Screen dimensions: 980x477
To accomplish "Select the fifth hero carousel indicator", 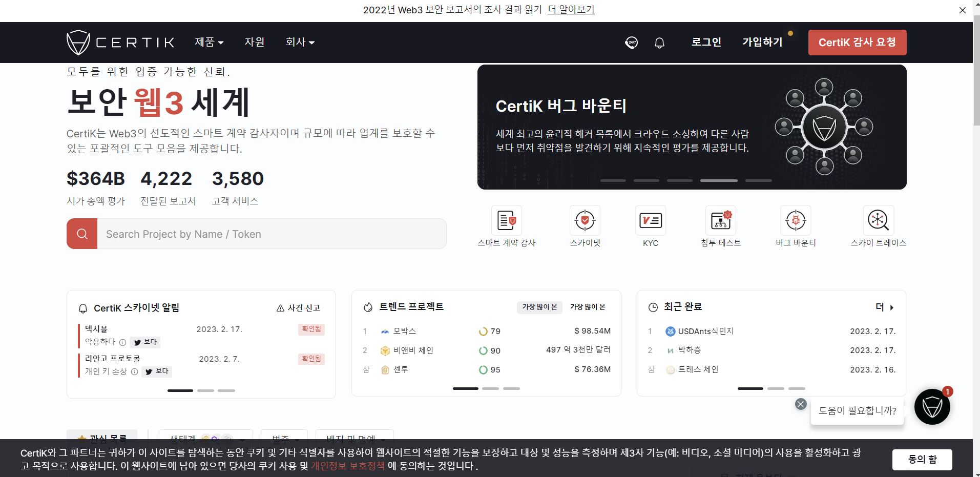I will click(x=758, y=180).
